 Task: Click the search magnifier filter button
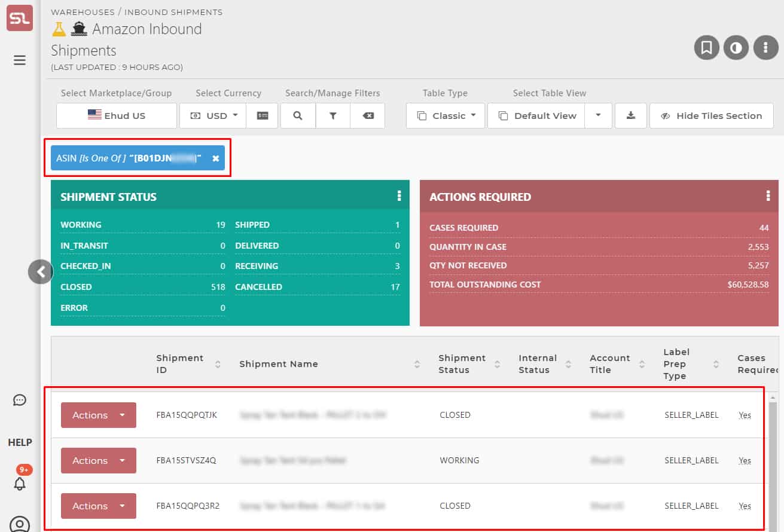click(x=298, y=116)
